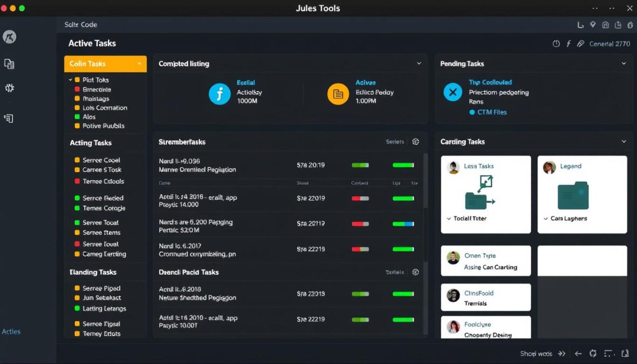Toggle the green status of Serree Cooel

pyautogui.click(x=77, y=160)
